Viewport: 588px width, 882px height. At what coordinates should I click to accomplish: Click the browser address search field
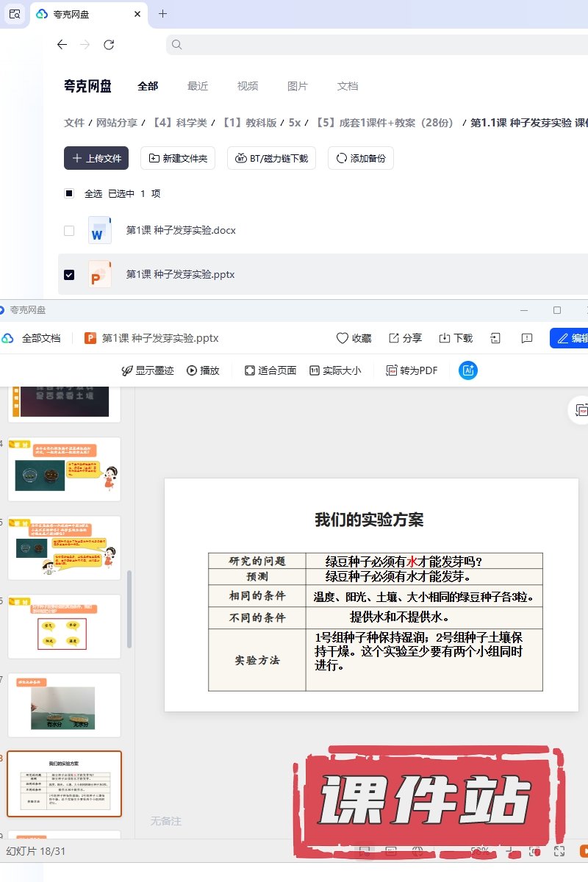367,45
